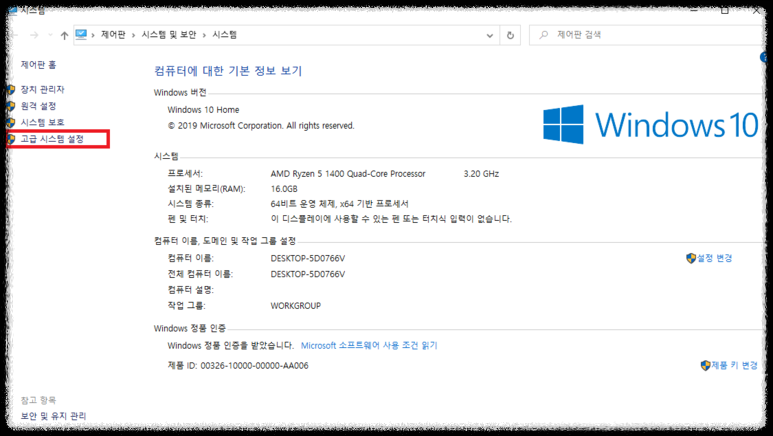Click the 설정 변경 change settings link

(715, 258)
